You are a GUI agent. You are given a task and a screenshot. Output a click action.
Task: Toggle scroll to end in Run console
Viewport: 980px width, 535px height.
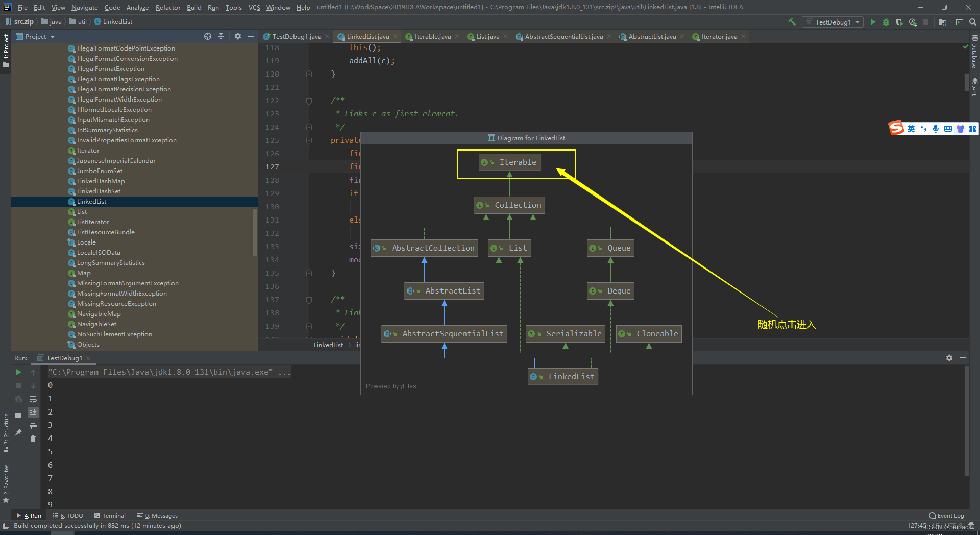point(33,412)
